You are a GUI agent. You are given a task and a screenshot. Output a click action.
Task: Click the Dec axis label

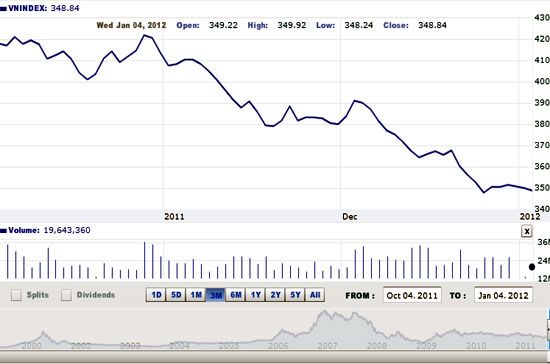coord(350,217)
